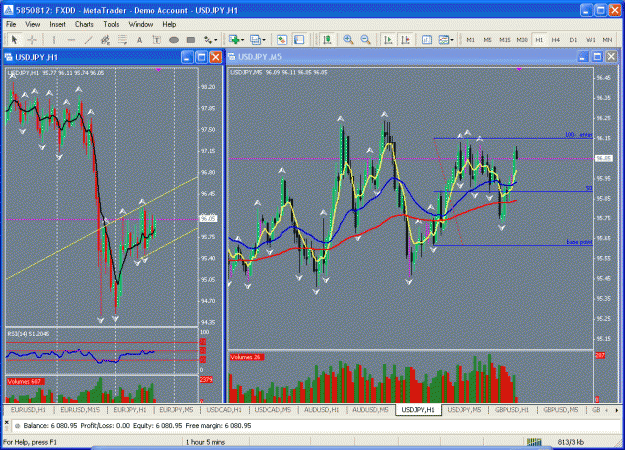Switch to USDCAD,M5 chart tab
This screenshot has height=450, width=625.
pyautogui.click(x=273, y=410)
